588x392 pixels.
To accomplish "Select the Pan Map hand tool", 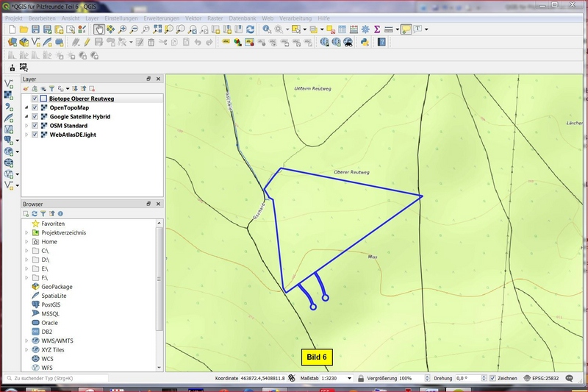I will click(x=98, y=29).
